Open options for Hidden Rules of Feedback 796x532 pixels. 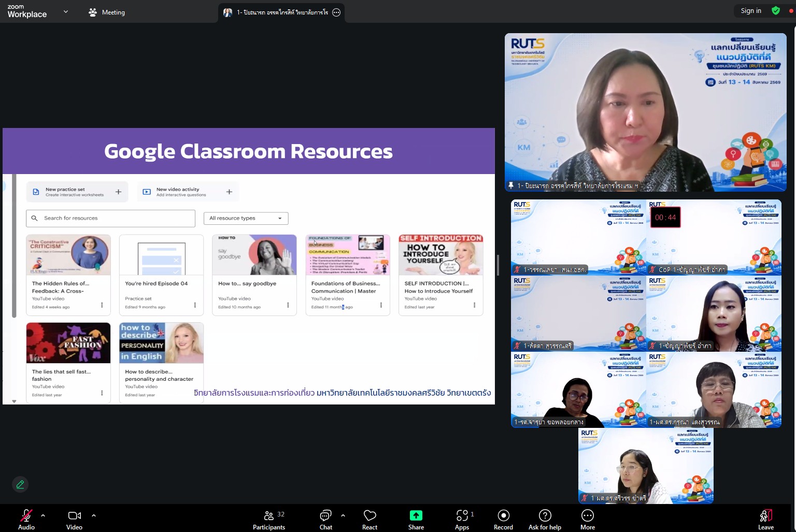(x=102, y=305)
